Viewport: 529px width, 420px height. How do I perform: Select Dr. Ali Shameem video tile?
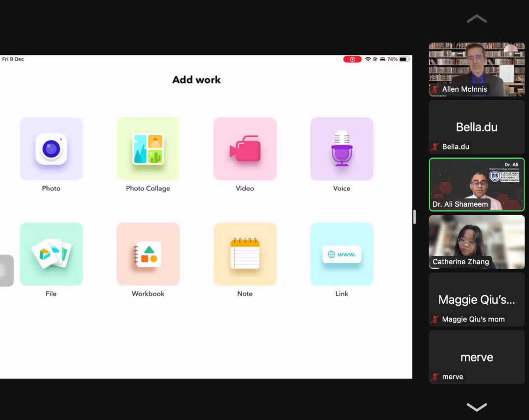tap(477, 184)
